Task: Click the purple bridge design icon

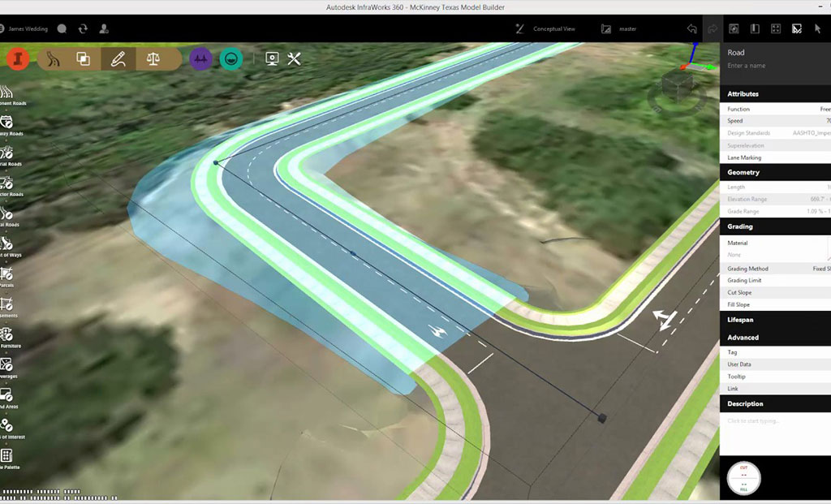Action: point(200,58)
